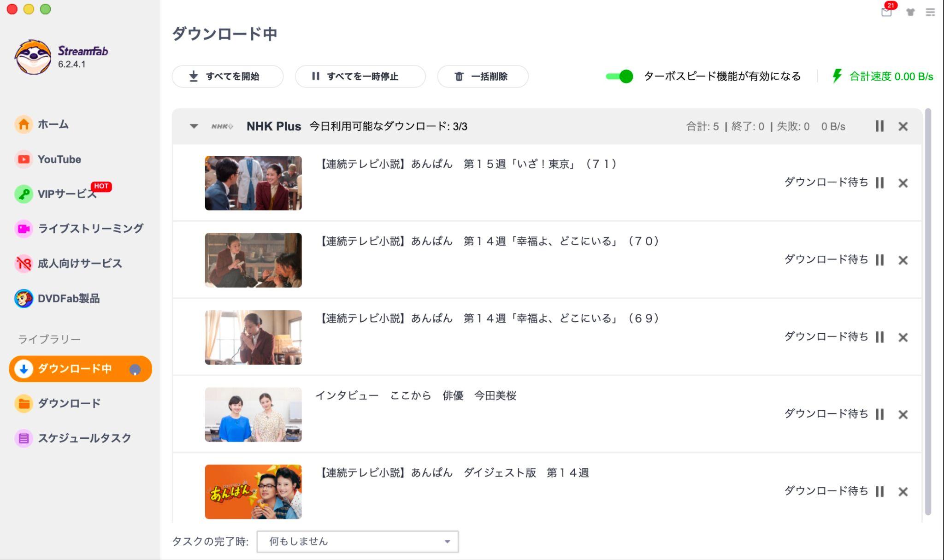This screenshot has width=944, height=560.
Task: Remove the NHK Plus group
Action: (903, 126)
